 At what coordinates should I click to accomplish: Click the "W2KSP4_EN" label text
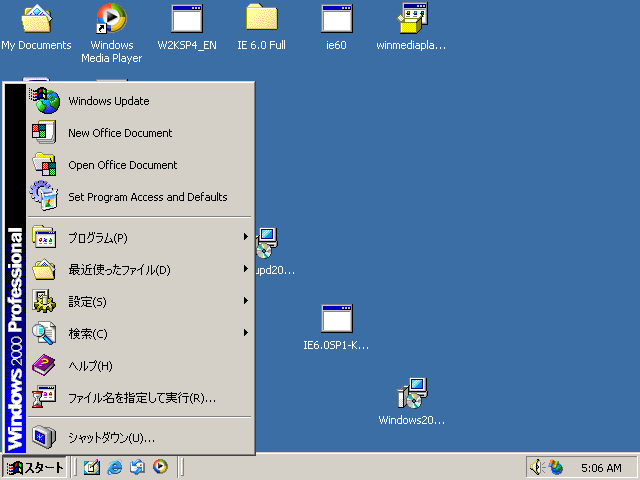click(x=187, y=45)
